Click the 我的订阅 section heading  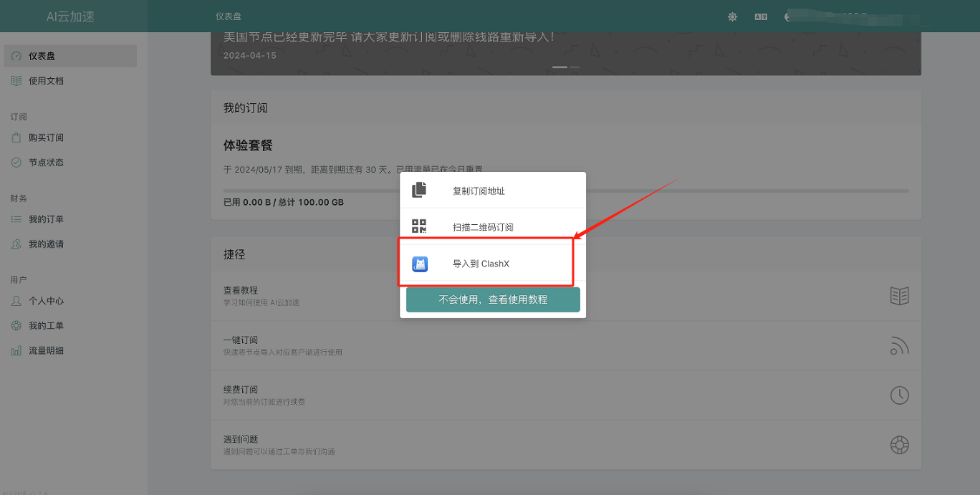tap(246, 108)
